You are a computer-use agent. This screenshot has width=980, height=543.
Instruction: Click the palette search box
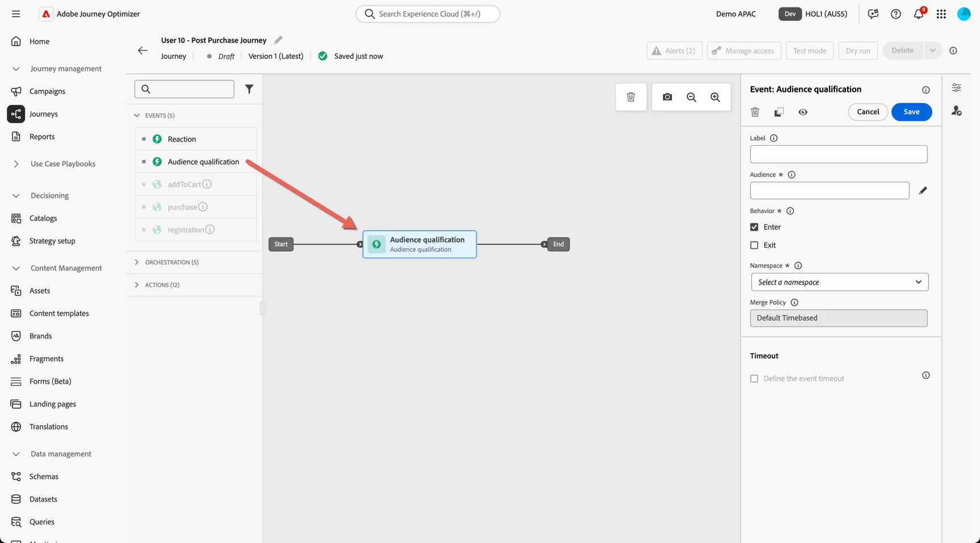click(184, 89)
